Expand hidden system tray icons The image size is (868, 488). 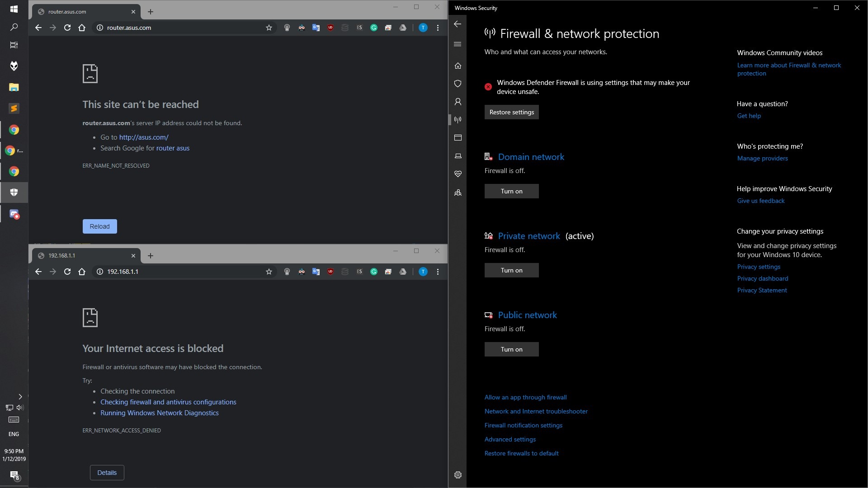tap(20, 397)
